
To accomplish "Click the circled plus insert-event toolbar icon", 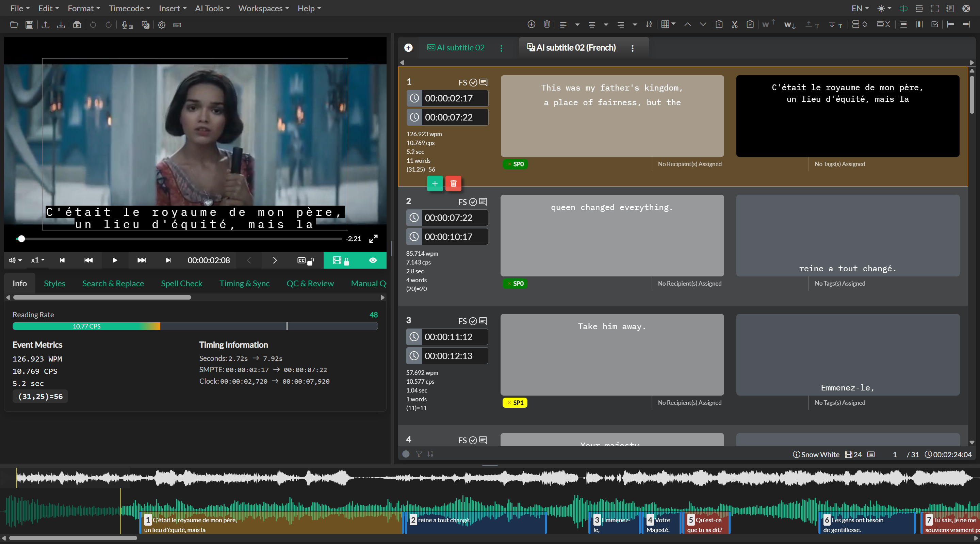I will (532, 25).
